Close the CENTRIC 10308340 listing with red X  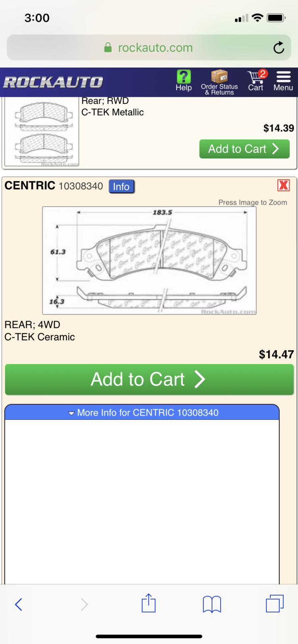pyautogui.click(x=283, y=185)
